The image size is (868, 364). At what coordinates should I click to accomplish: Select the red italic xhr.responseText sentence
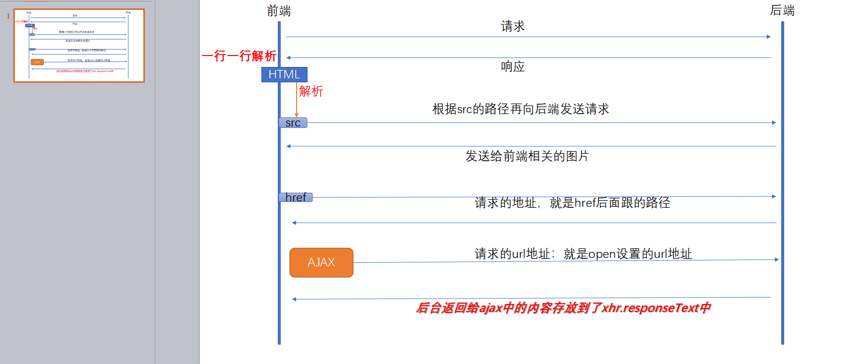563,308
